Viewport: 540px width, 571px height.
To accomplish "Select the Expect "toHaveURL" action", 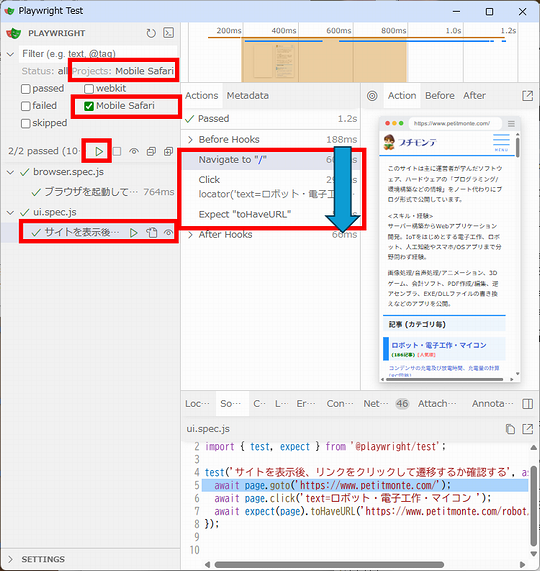I will coord(270,214).
